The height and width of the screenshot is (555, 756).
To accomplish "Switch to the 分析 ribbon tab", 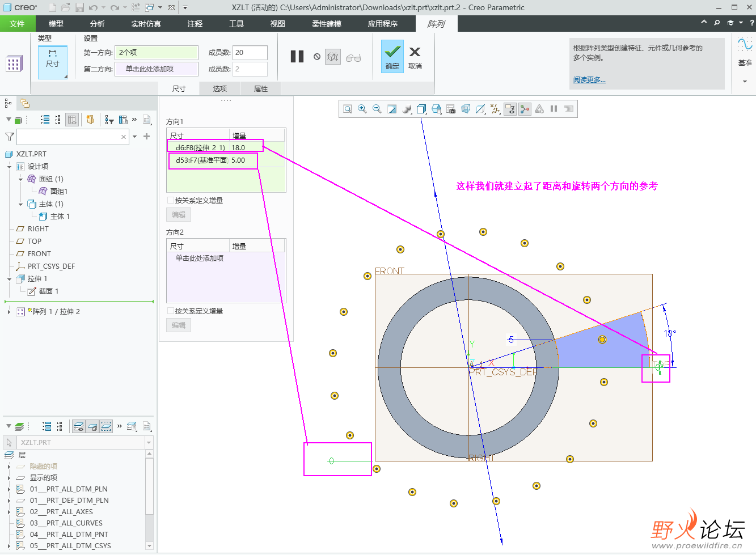I will [98, 24].
